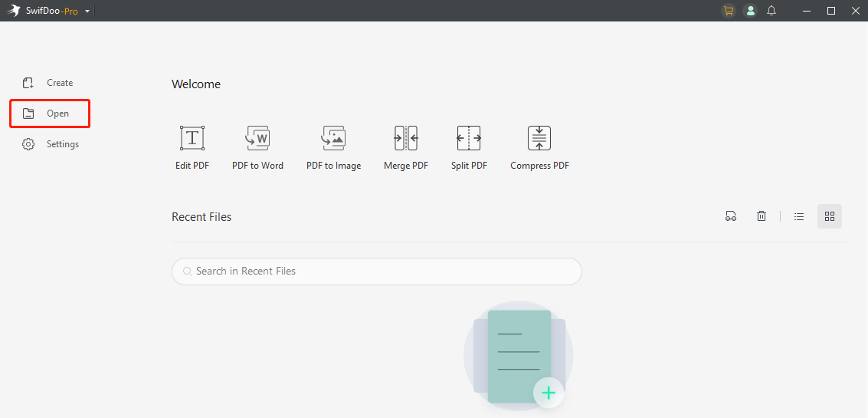
Task: Select Open in the sidebar
Action: click(50, 114)
